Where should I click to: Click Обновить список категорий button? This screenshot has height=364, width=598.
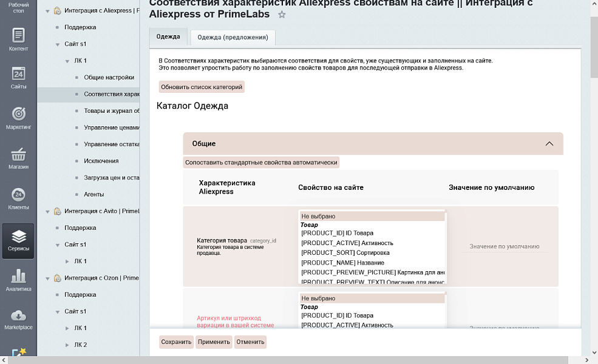click(202, 87)
